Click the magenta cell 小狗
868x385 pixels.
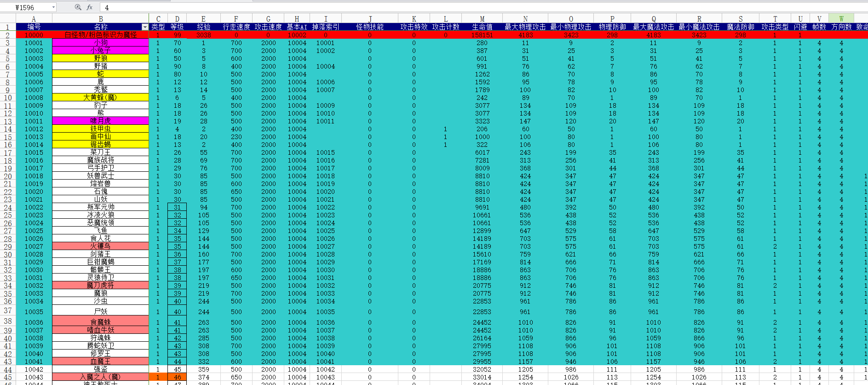coord(101,43)
